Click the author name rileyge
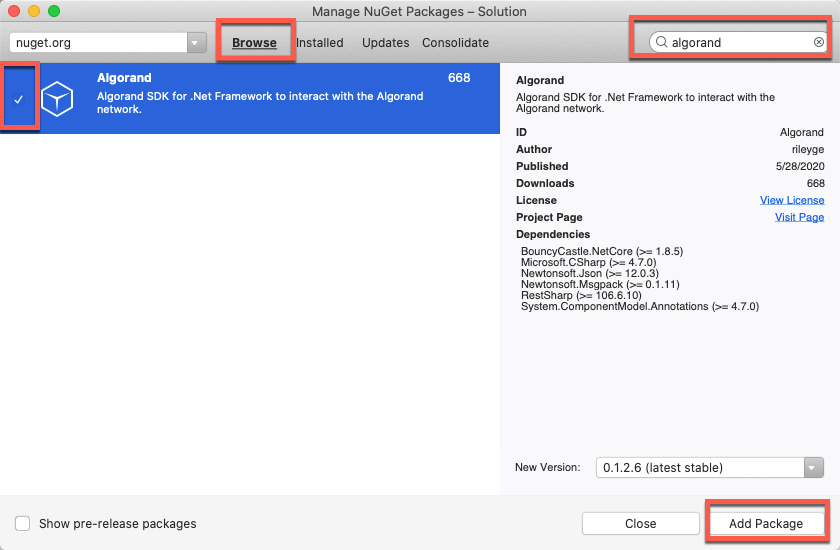 point(808,149)
